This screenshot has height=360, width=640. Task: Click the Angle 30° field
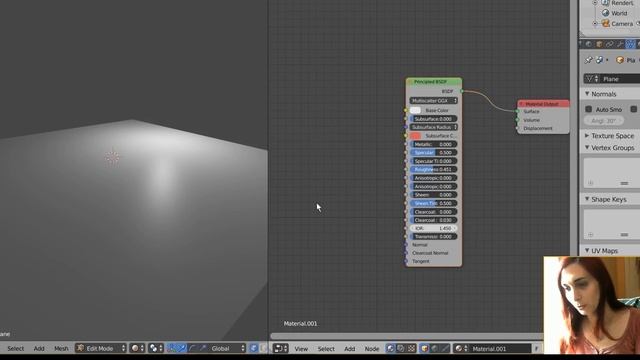pyautogui.click(x=604, y=121)
